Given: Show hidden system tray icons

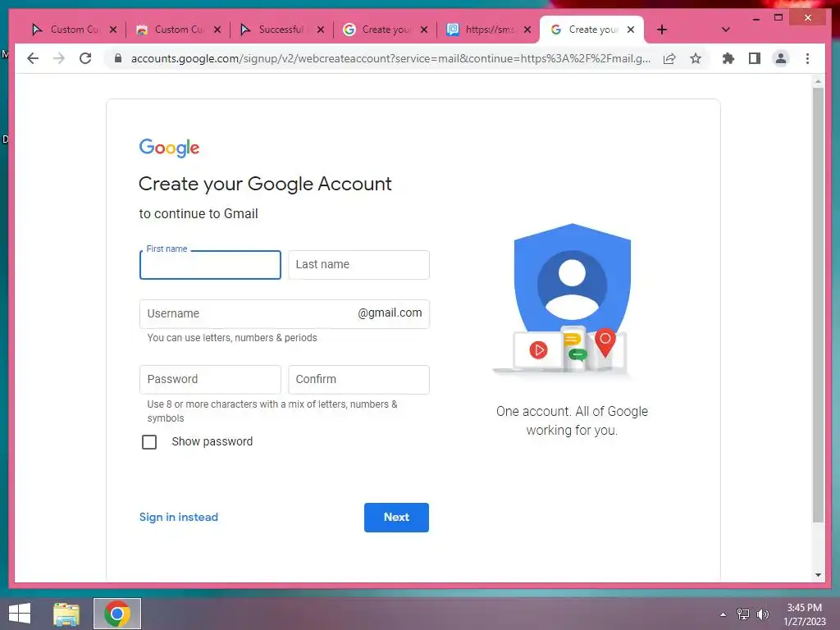Looking at the screenshot, I should (x=723, y=614).
